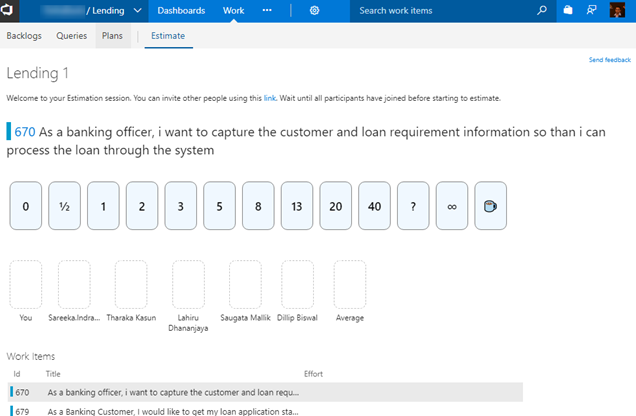
Task: Click the search magnifier icon
Action: click(542, 11)
